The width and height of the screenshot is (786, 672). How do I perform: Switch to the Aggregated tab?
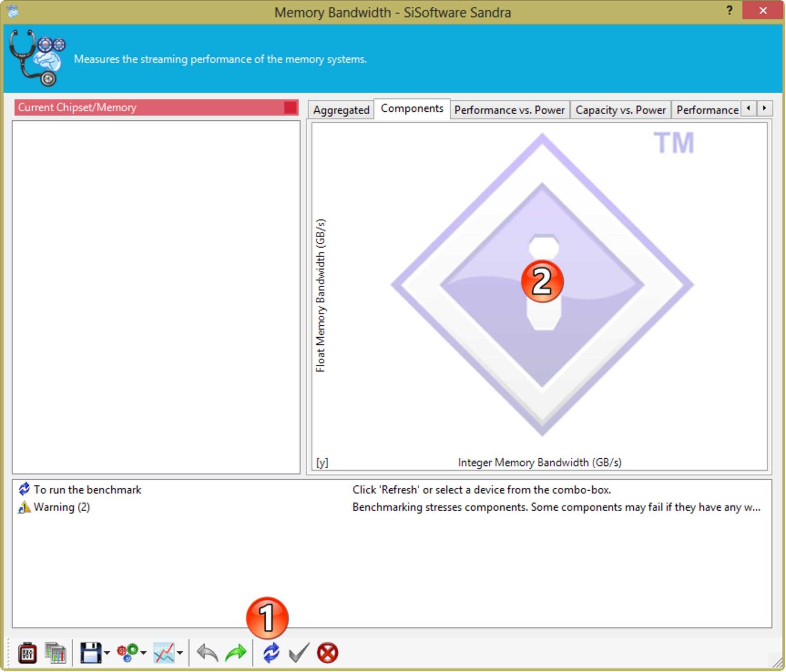(341, 110)
